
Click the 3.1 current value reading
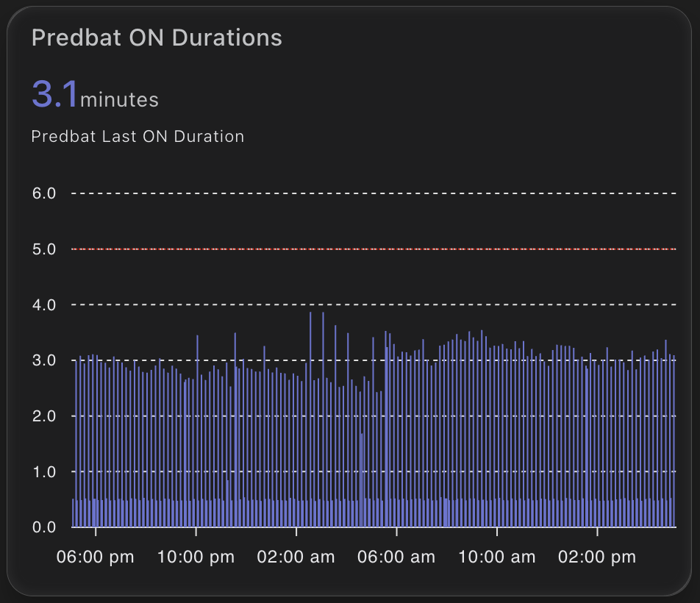(54, 95)
